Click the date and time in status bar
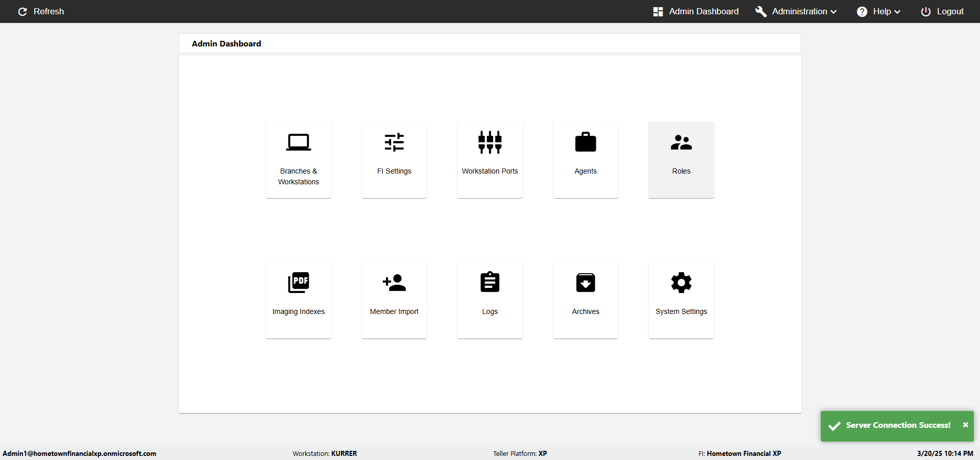Viewport: 980px width, 460px height. click(945, 453)
